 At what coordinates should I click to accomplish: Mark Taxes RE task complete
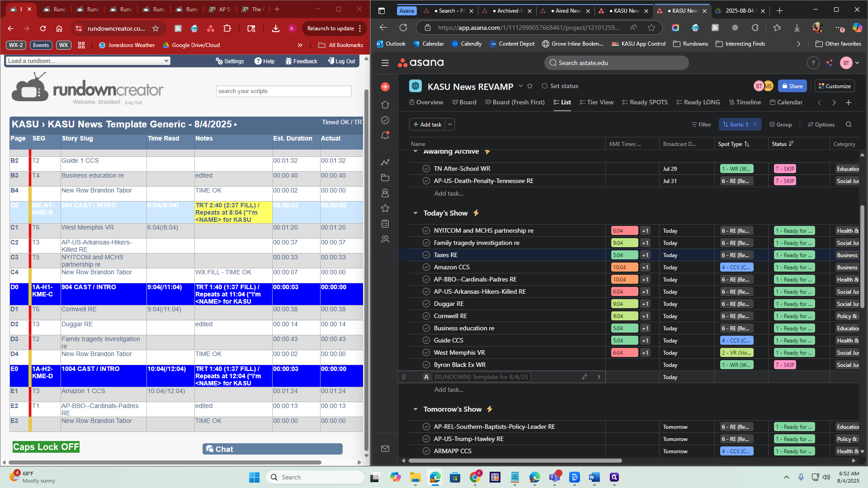click(x=426, y=255)
